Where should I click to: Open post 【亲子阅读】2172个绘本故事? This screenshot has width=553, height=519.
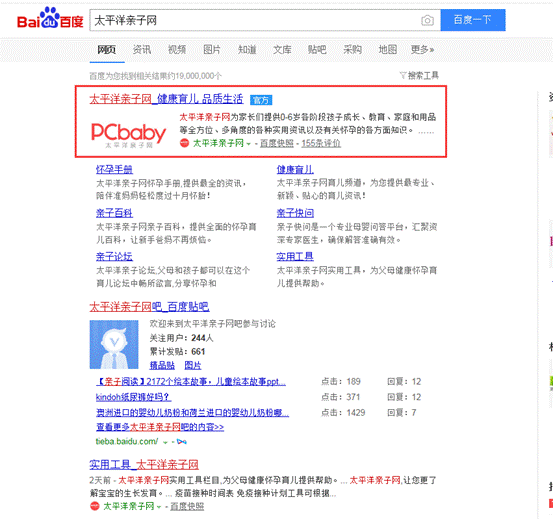[x=191, y=382]
